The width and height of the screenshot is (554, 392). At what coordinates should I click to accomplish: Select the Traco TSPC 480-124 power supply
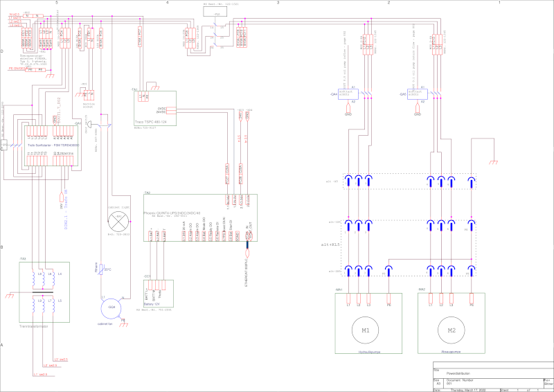coord(156,109)
